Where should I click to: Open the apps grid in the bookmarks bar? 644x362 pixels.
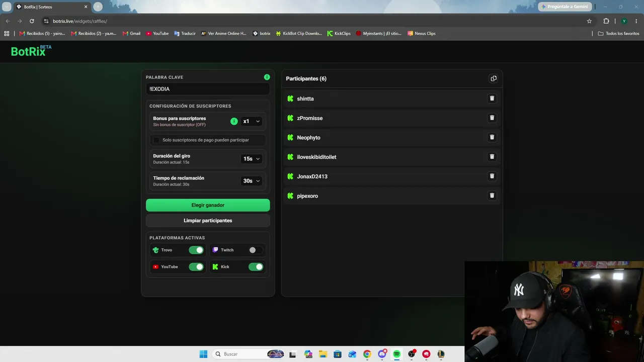[x=7, y=33]
